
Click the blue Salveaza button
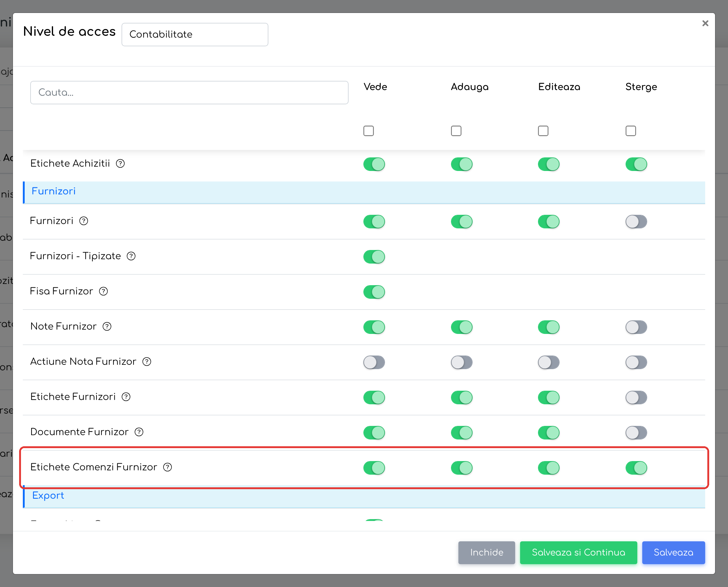(x=673, y=552)
